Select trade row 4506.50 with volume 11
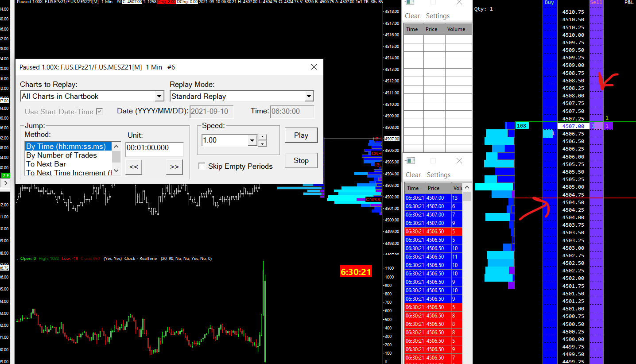This screenshot has height=364, width=636. point(434,257)
